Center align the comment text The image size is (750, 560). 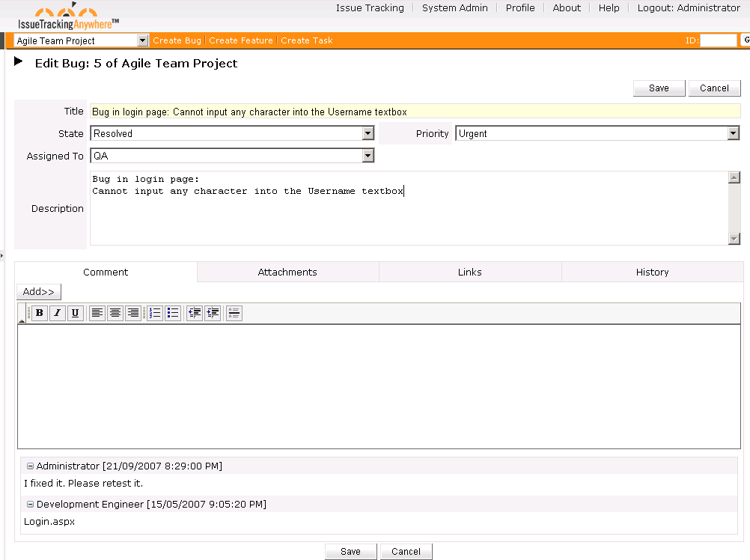[115, 313]
